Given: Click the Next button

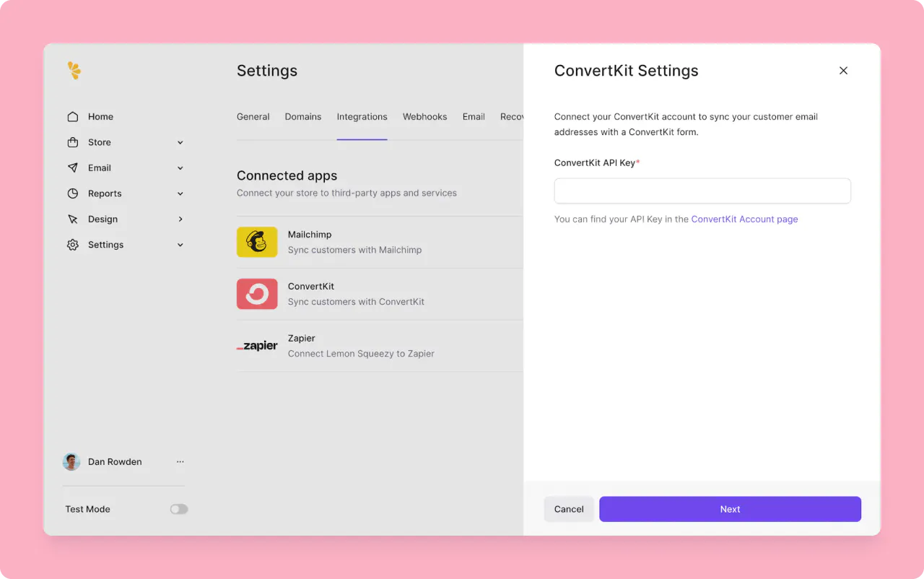Looking at the screenshot, I should pyautogui.click(x=730, y=509).
